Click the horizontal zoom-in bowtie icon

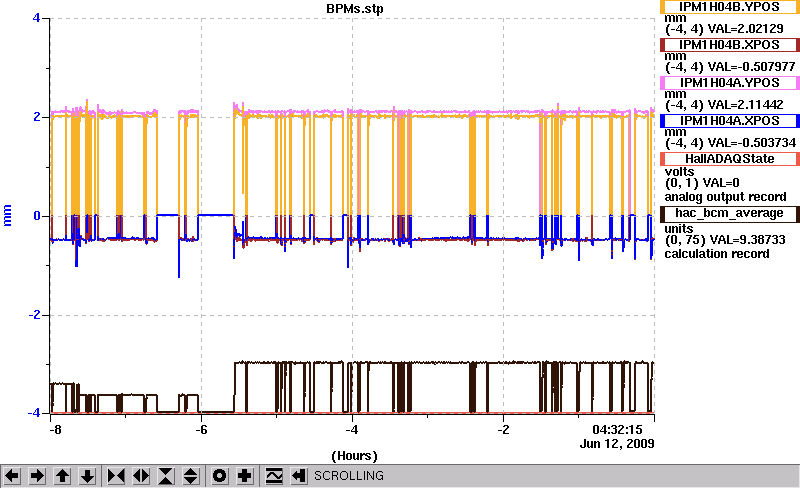[116, 476]
